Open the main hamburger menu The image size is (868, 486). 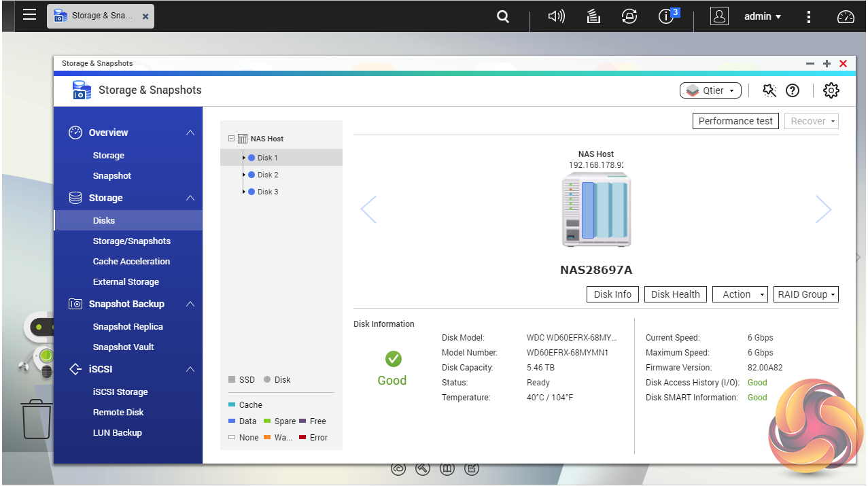point(29,15)
